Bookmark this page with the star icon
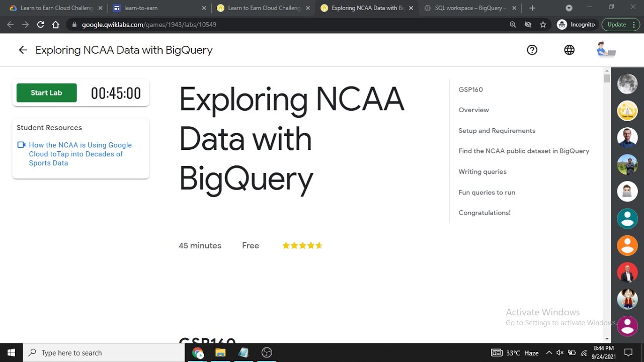This screenshot has height=362, width=644. tap(543, 24)
